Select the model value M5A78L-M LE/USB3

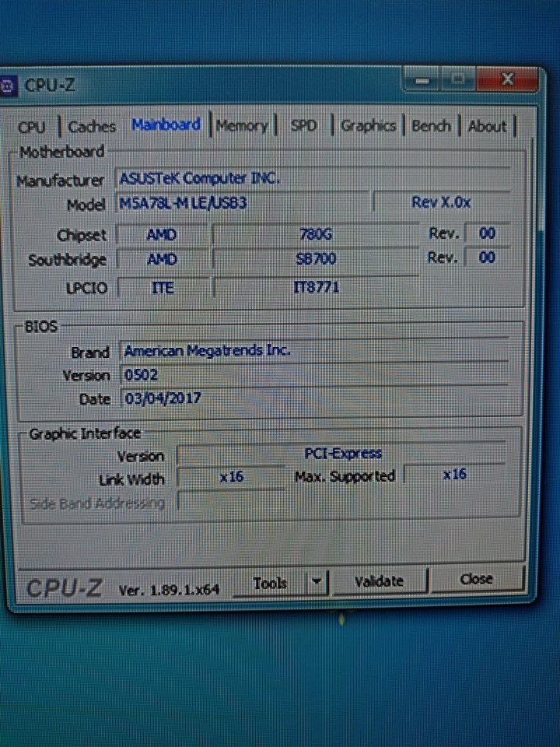(243, 203)
